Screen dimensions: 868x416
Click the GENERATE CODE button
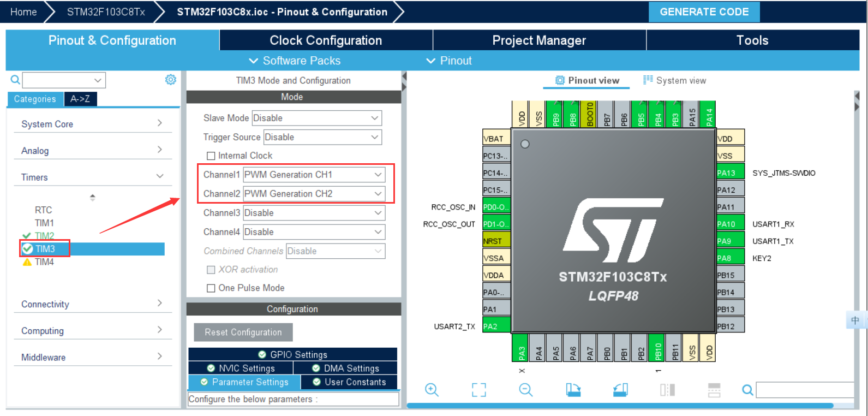coord(704,12)
